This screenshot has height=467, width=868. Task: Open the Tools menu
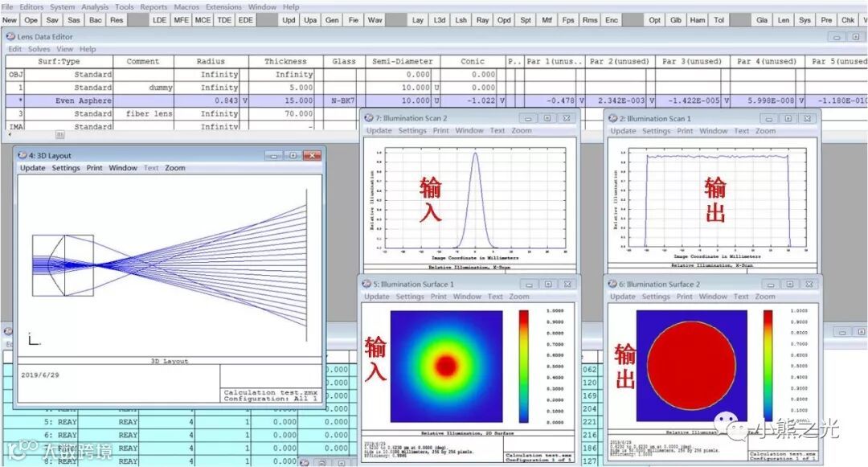point(125,6)
